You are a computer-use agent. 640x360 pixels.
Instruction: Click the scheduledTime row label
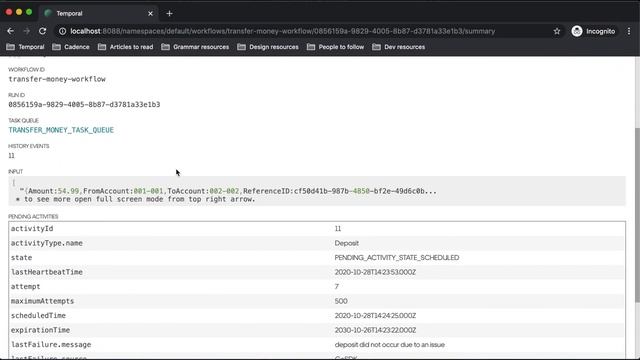click(38, 316)
